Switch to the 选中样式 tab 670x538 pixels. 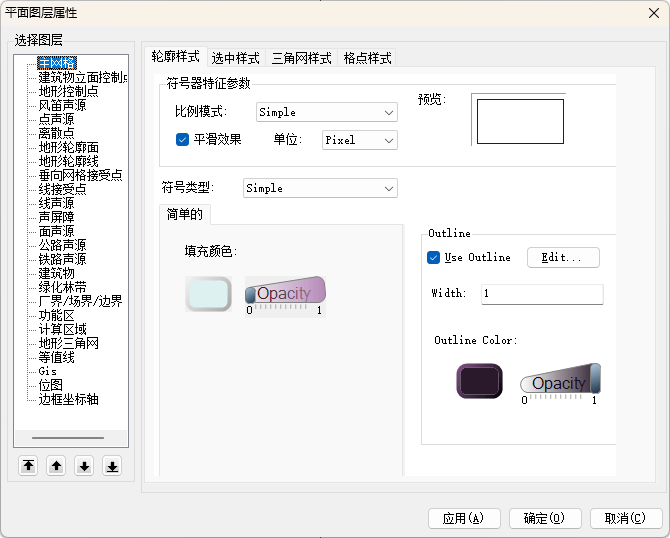pyautogui.click(x=236, y=58)
